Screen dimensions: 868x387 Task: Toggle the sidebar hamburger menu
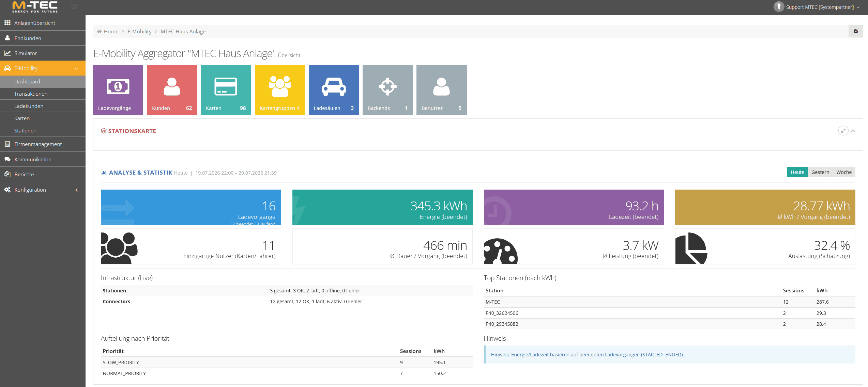pos(74,6)
